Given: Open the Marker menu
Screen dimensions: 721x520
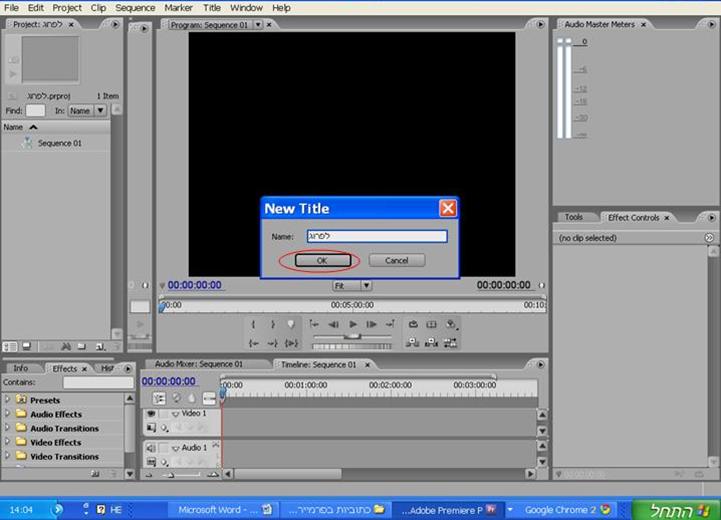Looking at the screenshot, I should point(178,8).
